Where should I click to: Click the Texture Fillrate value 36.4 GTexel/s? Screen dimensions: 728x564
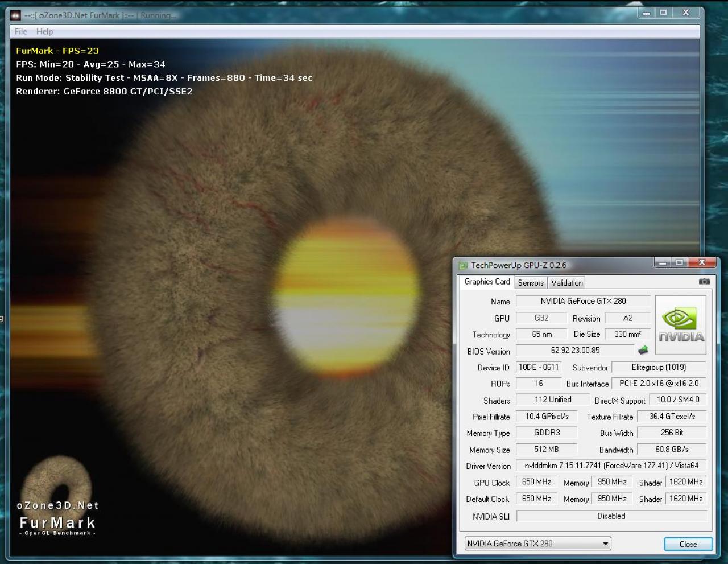[x=672, y=417]
